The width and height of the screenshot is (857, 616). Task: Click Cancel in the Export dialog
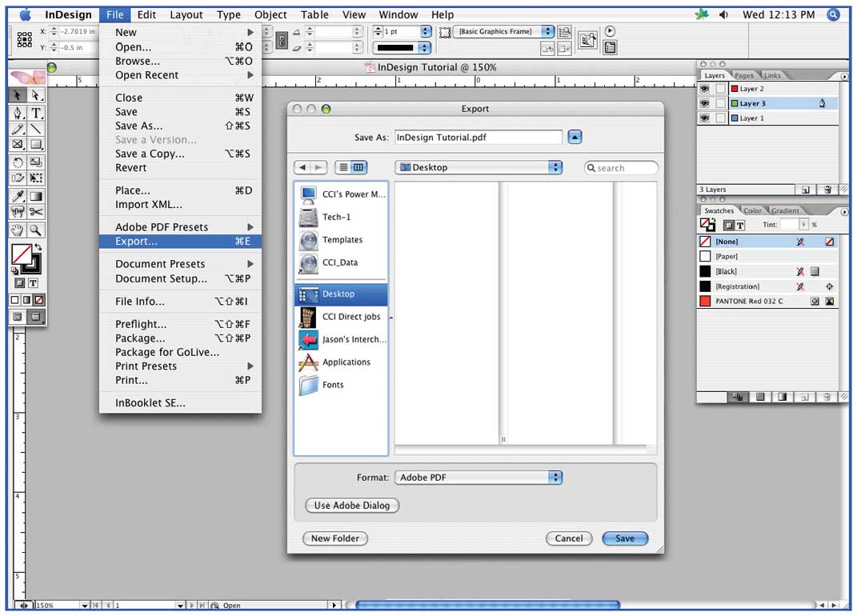pyautogui.click(x=569, y=538)
